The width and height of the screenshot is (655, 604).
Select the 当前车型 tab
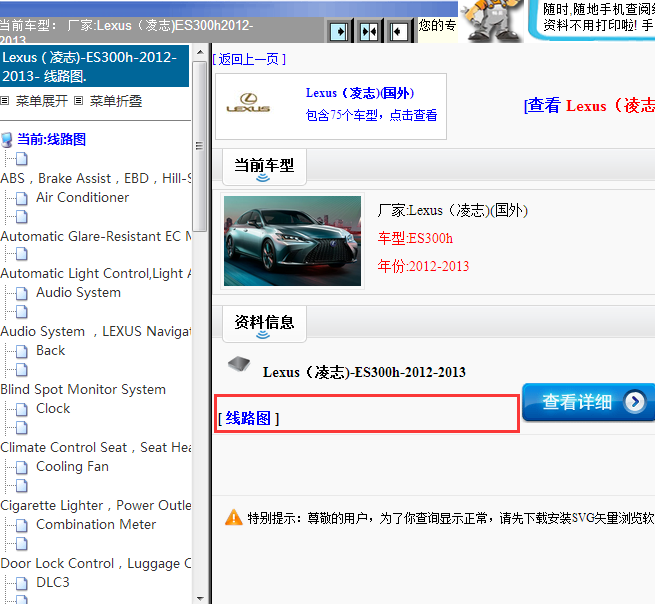click(x=264, y=167)
